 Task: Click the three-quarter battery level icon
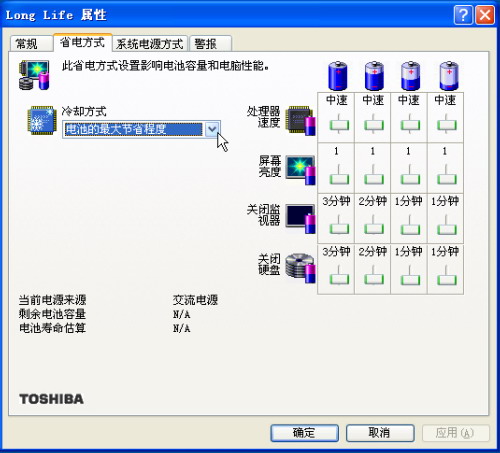[374, 76]
